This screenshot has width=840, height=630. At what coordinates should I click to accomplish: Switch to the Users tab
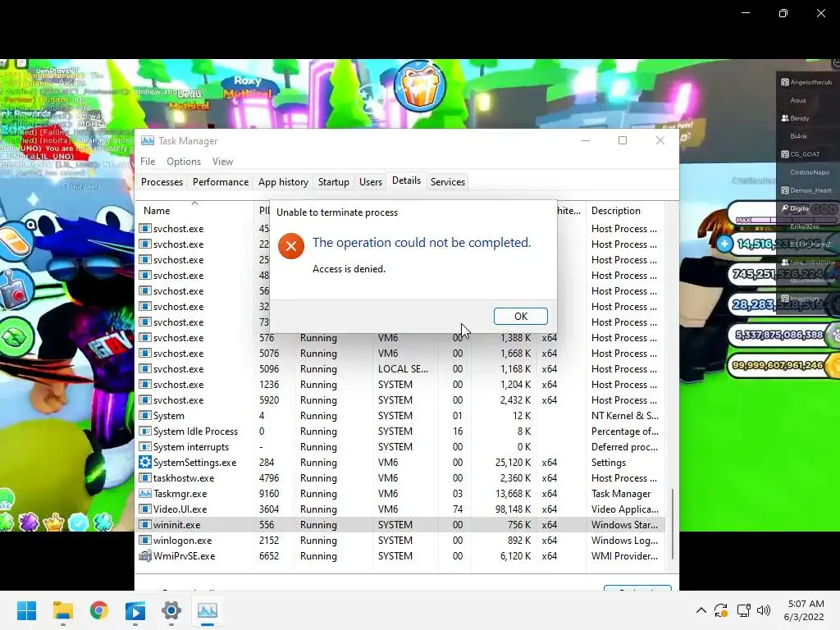coord(371,182)
